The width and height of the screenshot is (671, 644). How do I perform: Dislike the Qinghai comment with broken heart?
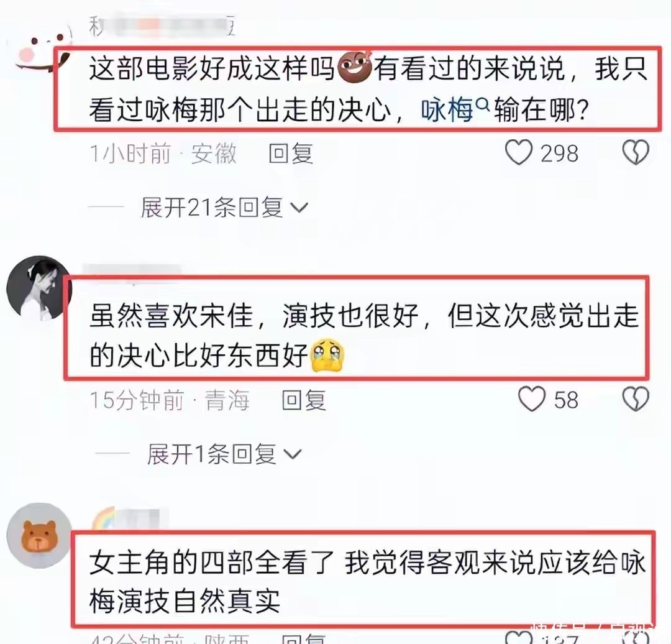pos(636,399)
